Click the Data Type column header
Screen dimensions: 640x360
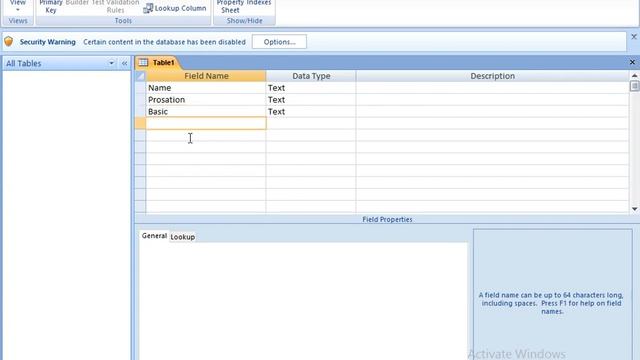click(311, 76)
